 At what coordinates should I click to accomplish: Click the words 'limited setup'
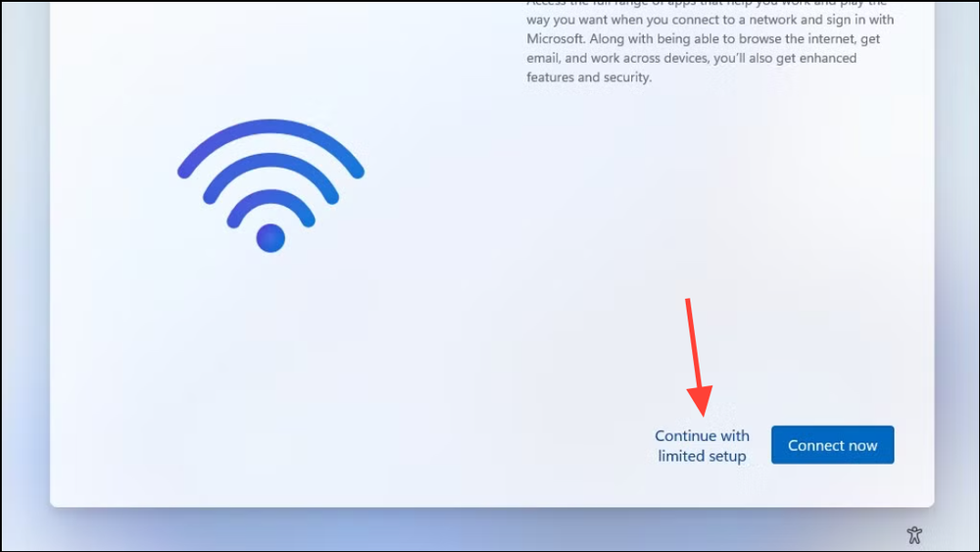(x=702, y=456)
